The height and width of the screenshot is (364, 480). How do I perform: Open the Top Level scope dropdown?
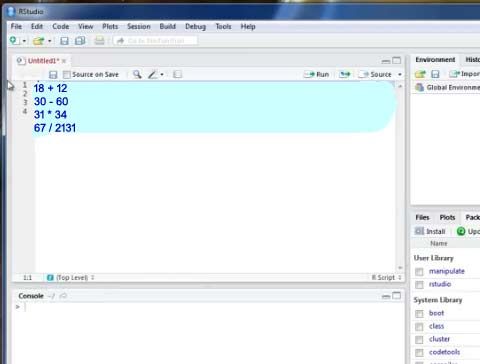tap(71, 277)
